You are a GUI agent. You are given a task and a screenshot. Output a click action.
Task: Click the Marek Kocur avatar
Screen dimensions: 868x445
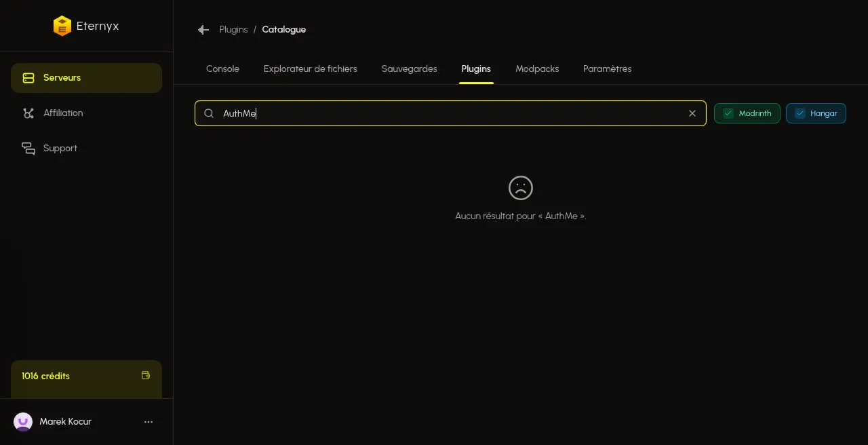(x=23, y=422)
